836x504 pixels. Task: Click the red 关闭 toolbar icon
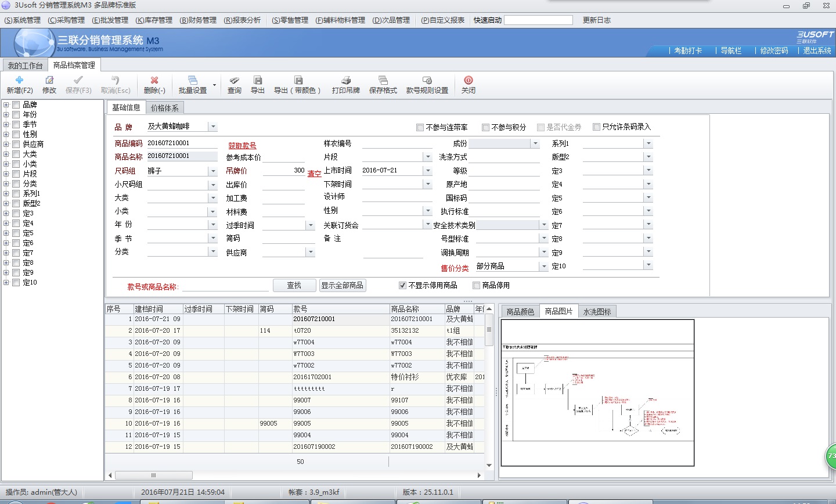tap(468, 80)
